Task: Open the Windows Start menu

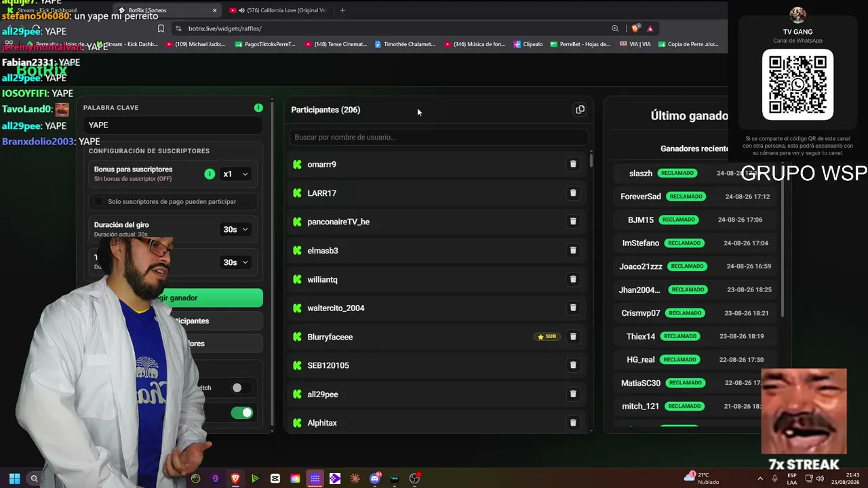Action: pyautogui.click(x=14, y=479)
